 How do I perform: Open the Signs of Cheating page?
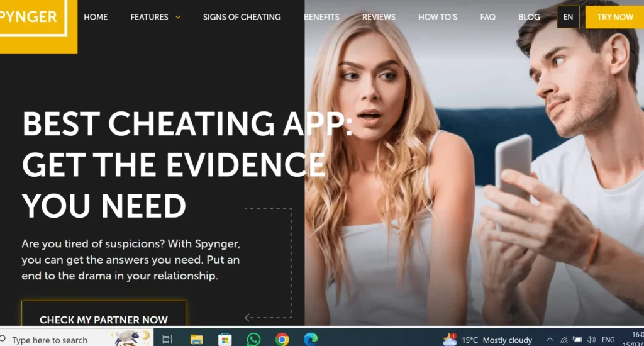pyautogui.click(x=241, y=17)
